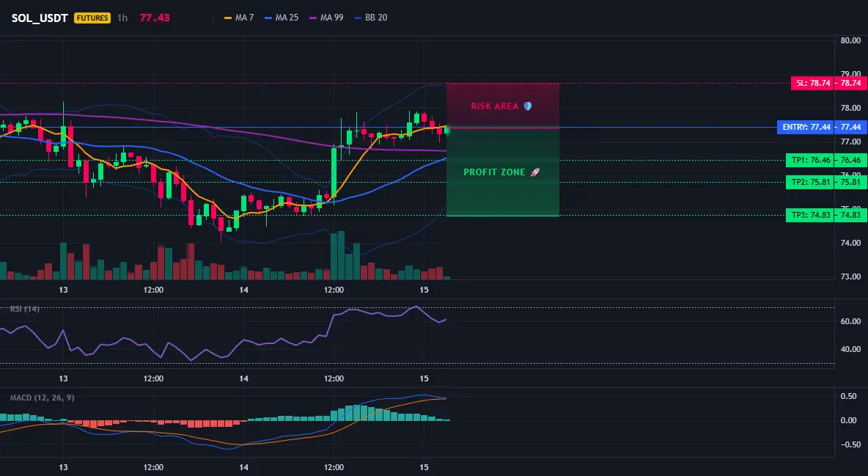Click the MACD (12, 26, 9) indicator label
Image resolution: width=868 pixels, height=476 pixels.
point(42,398)
